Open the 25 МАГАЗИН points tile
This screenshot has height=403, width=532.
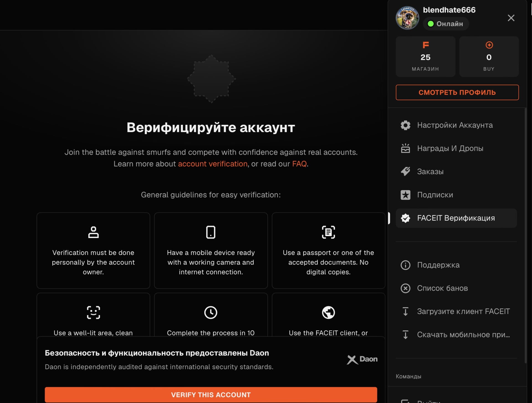coord(426,56)
